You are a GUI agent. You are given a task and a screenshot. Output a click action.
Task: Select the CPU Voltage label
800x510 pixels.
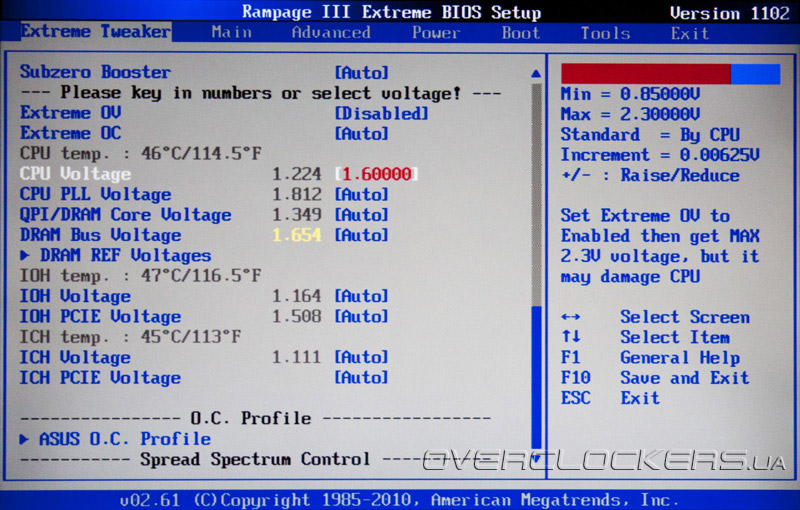point(76,174)
